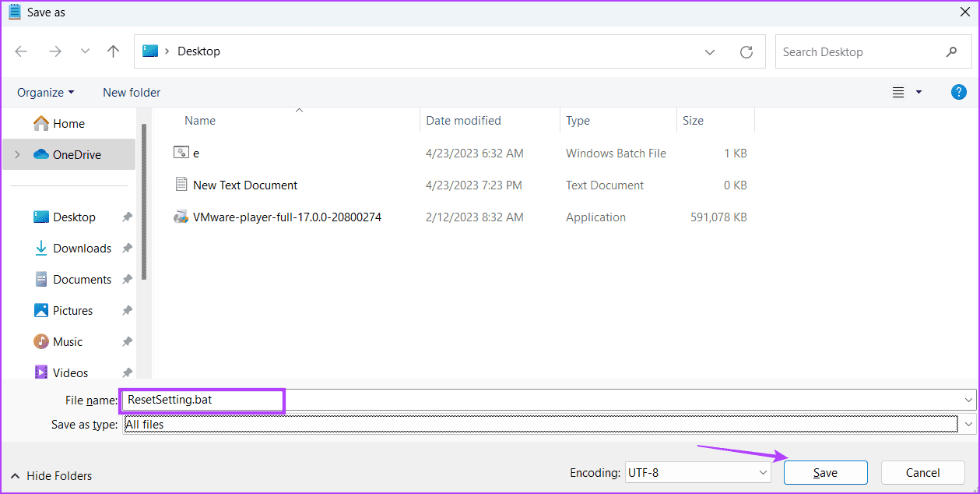Screen dimensions: 980x494
Task: Open the Encoding UTF-8 dropdown
Action: 698,472
